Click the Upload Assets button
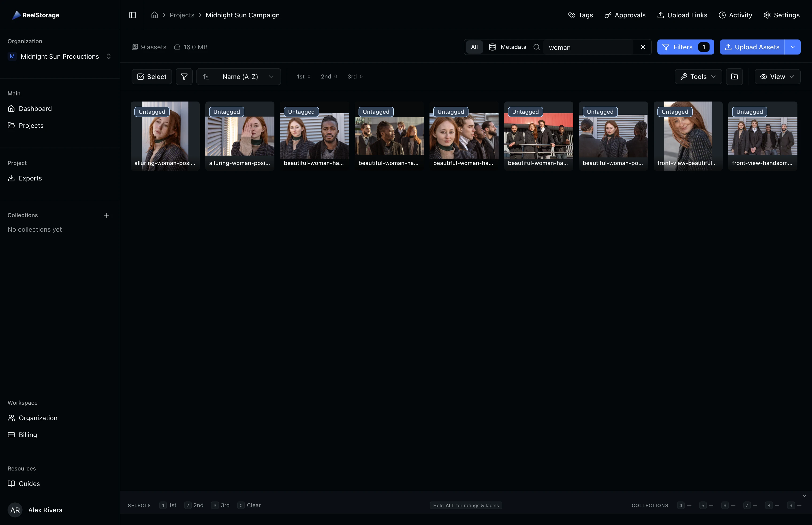Viewport: 812px width, 525px height. click(x=752, y=47)
